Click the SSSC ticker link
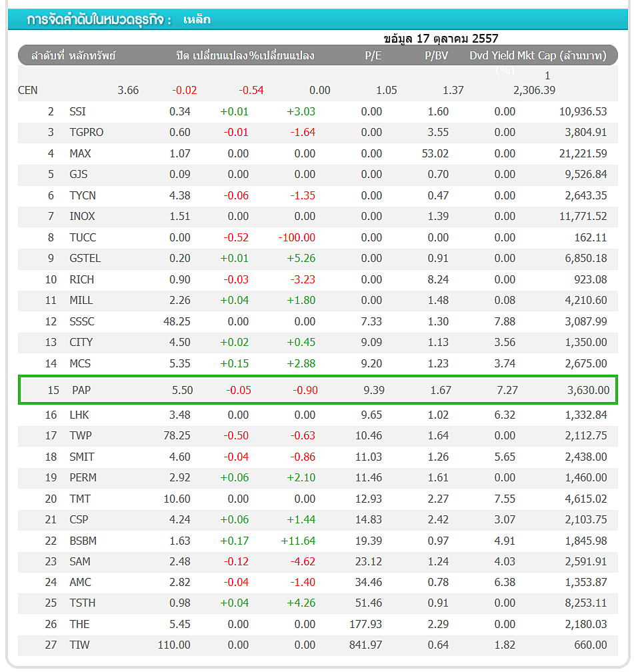This screenshot has width=638, height=672. 82,321
